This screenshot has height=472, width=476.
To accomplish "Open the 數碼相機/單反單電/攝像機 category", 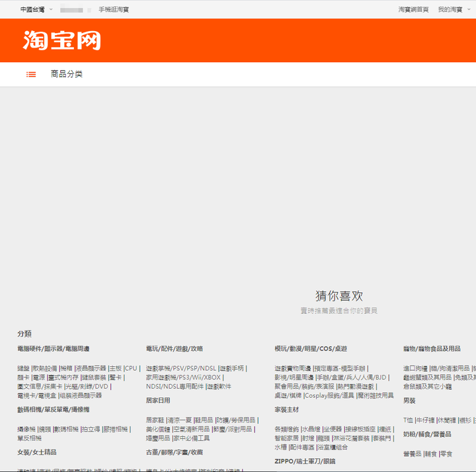I will click(54, 410).
